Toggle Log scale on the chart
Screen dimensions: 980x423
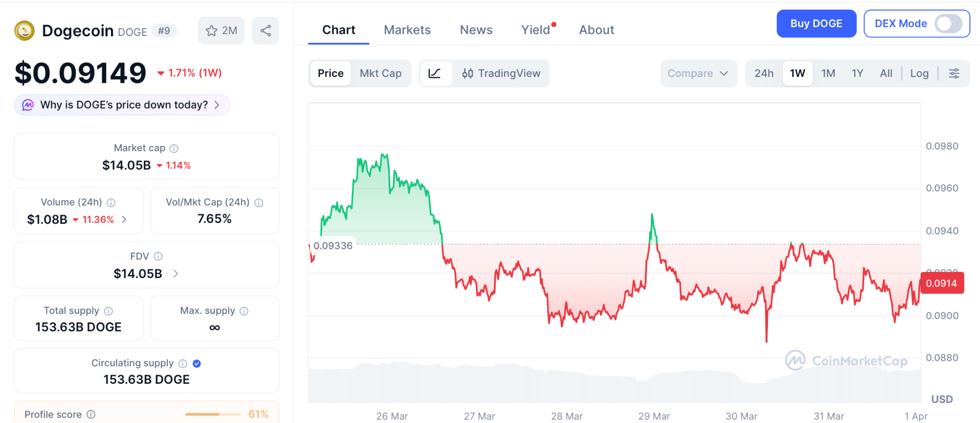point(919,73)
